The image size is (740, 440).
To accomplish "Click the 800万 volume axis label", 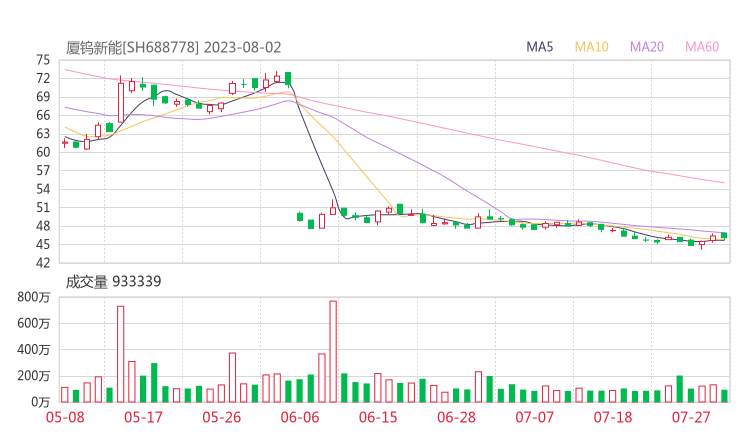I will (x=34, y=297).
